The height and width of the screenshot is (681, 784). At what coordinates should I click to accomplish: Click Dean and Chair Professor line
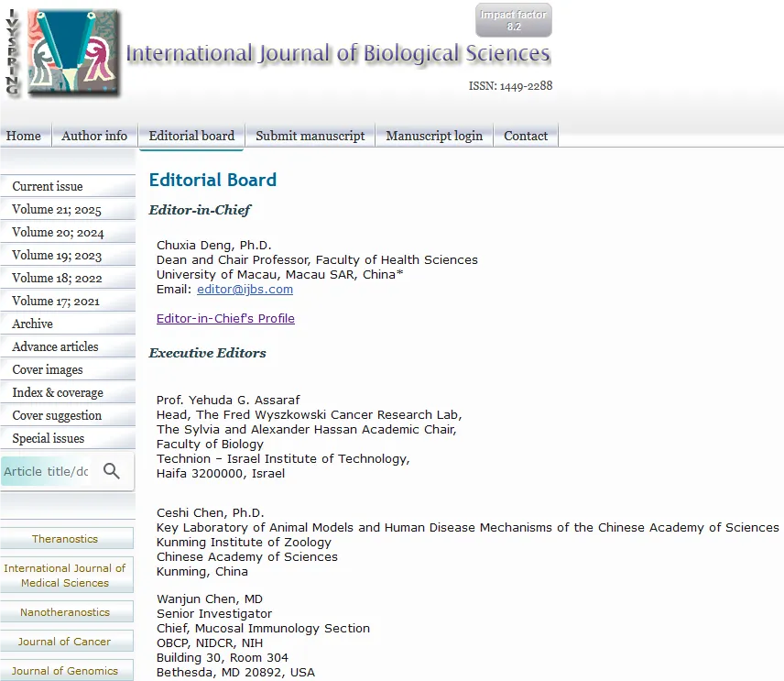317,260
